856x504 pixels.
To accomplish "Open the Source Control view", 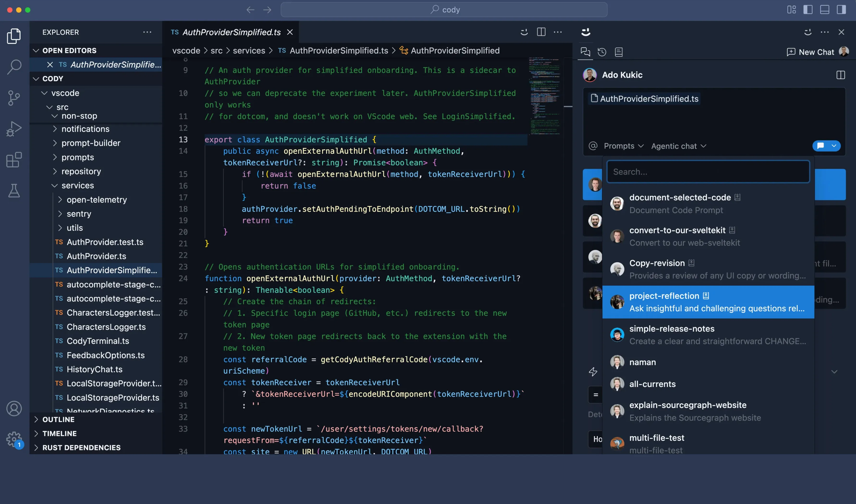I will click(x=14, y=98).
